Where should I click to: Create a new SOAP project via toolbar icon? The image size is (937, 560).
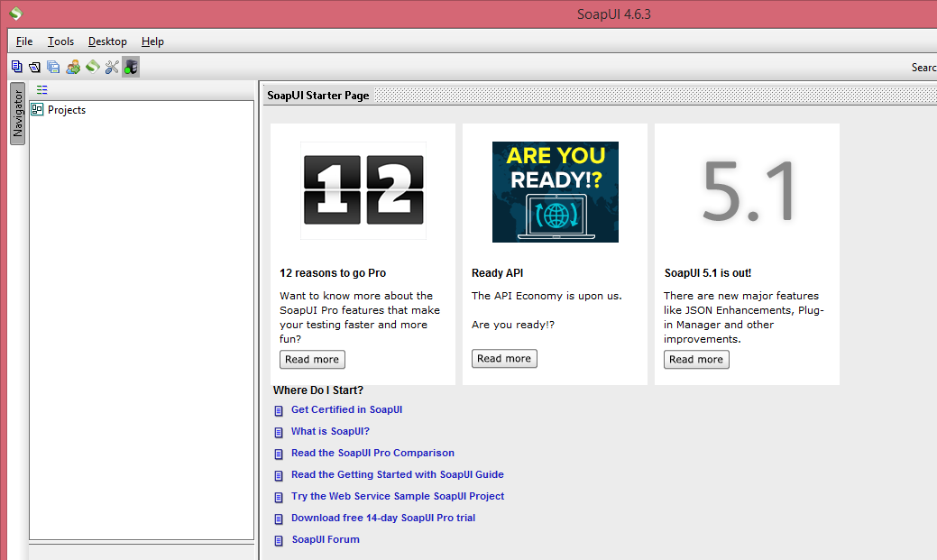click(x=17, y=67)
